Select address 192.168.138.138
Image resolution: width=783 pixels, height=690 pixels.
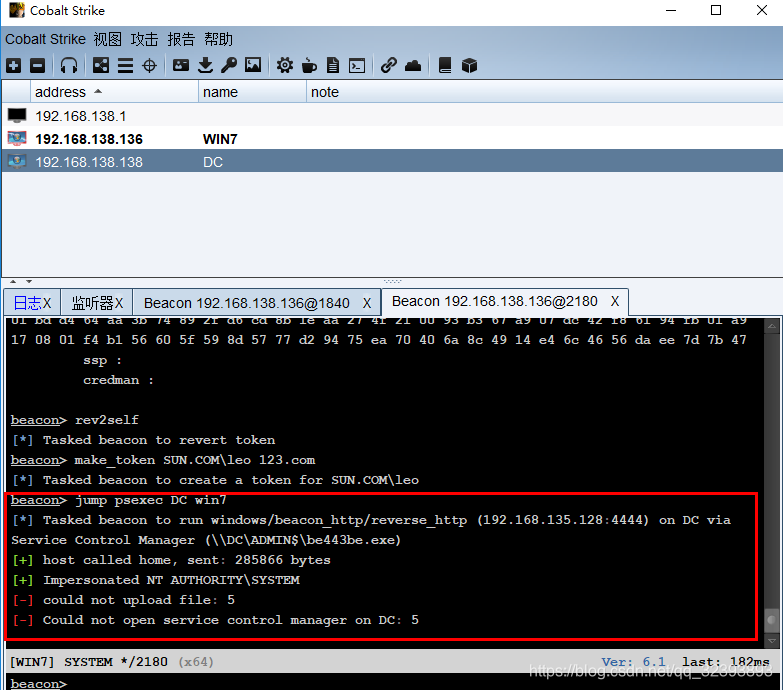coord(89,162)
